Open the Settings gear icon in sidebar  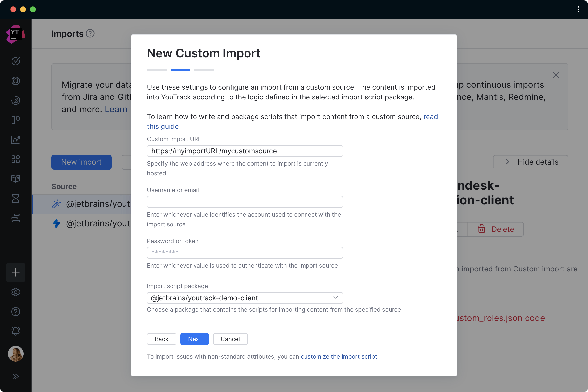coord(15,292)
